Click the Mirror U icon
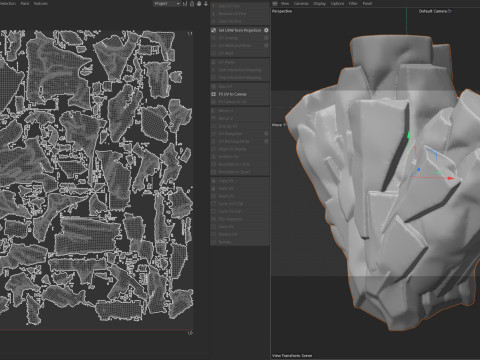Image resolution: width=480 pixels, height=360 pixels. tap(214, 110)
